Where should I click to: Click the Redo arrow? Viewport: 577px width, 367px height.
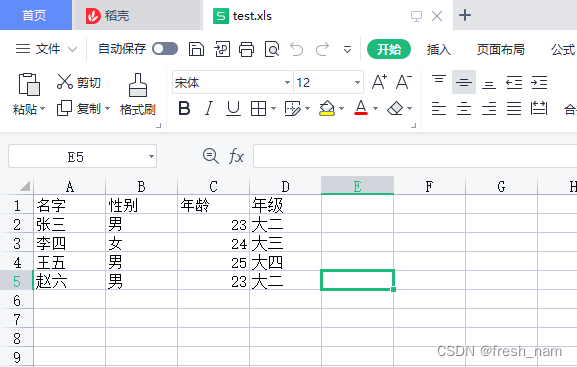(x=322, y=49)
